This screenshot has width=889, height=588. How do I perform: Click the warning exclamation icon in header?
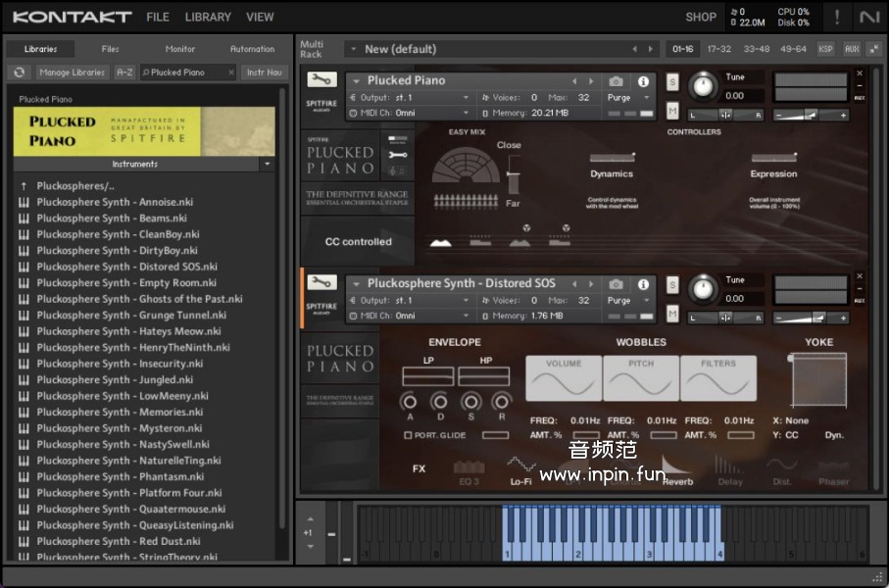(x=836, y=17)
